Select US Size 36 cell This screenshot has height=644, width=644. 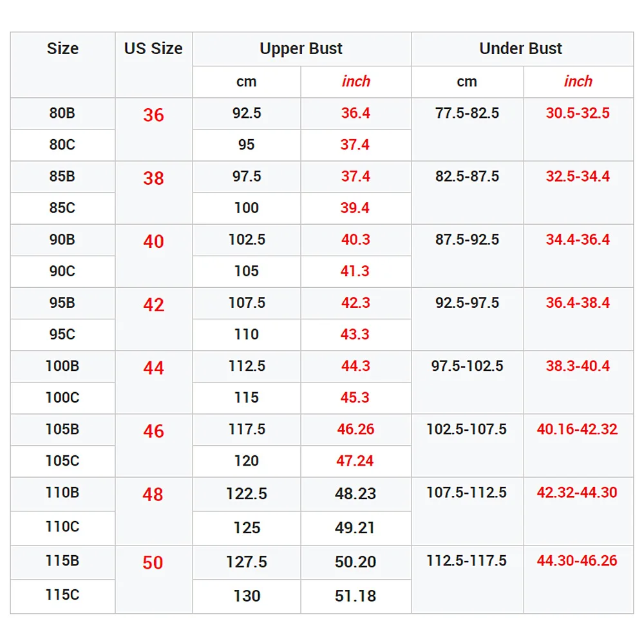(x=153, y=115)
